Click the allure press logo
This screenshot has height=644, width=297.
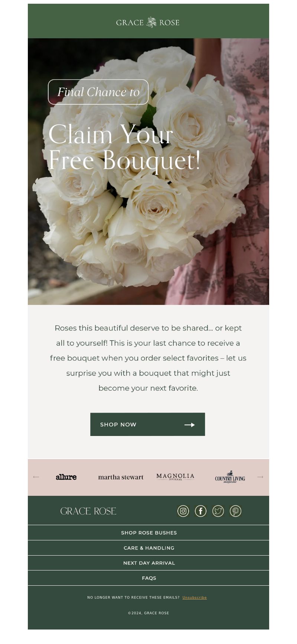66,477
